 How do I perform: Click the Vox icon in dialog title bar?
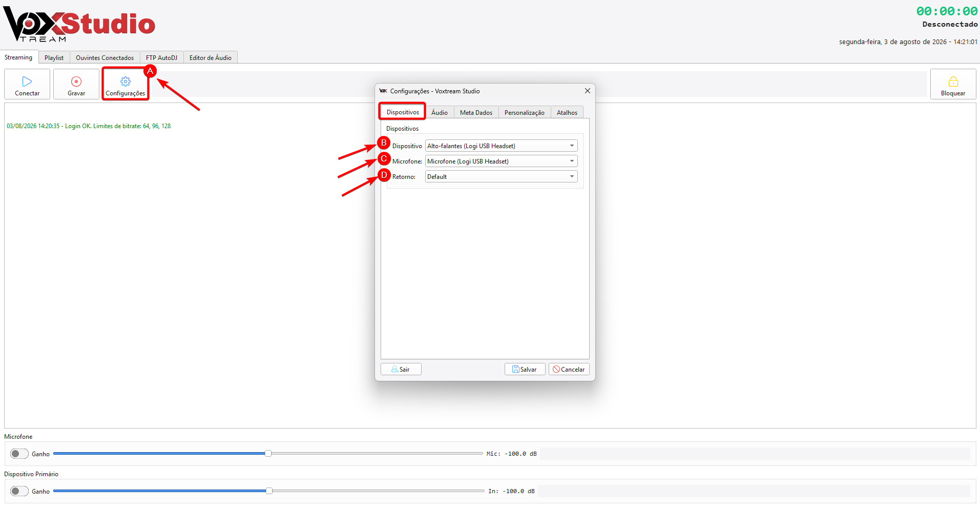click(x=383, y=91)
